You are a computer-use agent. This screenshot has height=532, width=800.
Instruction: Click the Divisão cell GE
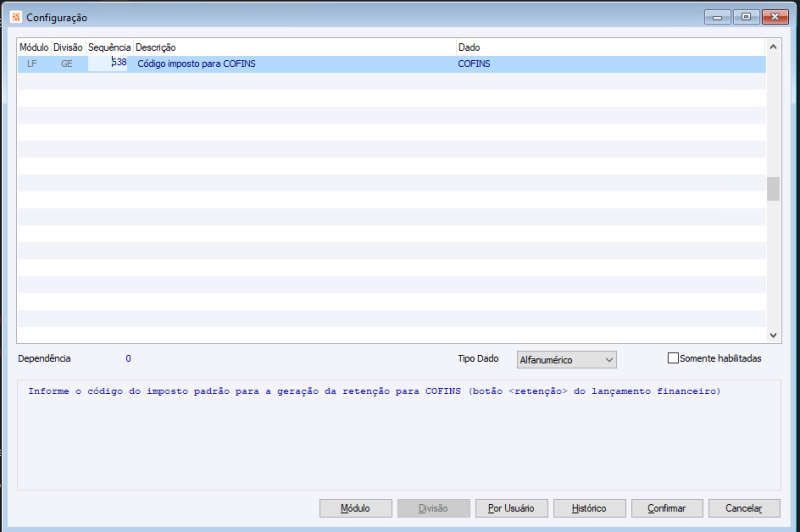pyautogui.click(x=67, y=64)
